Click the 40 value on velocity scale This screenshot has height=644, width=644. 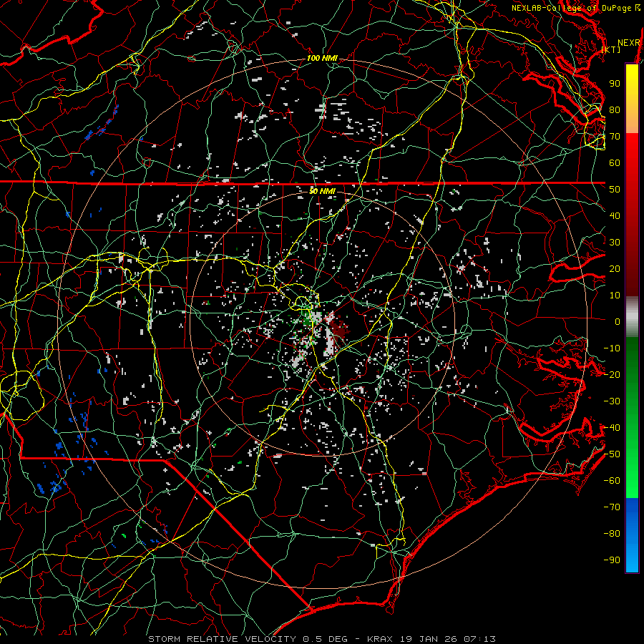[615, 216]
